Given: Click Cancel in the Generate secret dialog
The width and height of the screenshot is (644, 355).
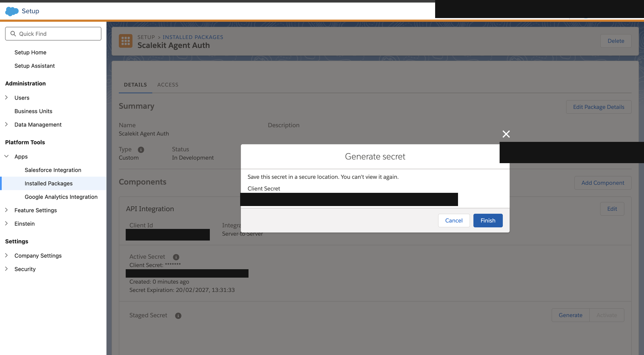Looking at the screenshot, I should [x=454, y=221].
